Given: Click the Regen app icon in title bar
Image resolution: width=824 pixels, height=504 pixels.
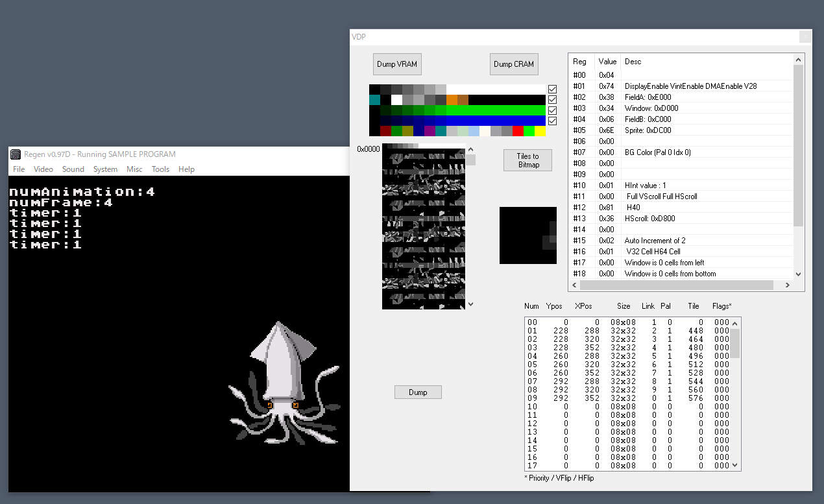Looking at the screenshot, I should (x=16, y=154).
